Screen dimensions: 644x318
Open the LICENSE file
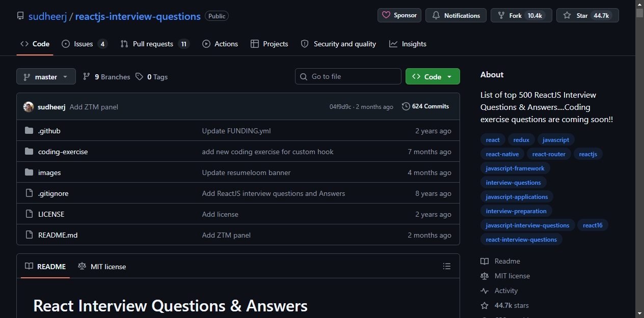(51, 214)
